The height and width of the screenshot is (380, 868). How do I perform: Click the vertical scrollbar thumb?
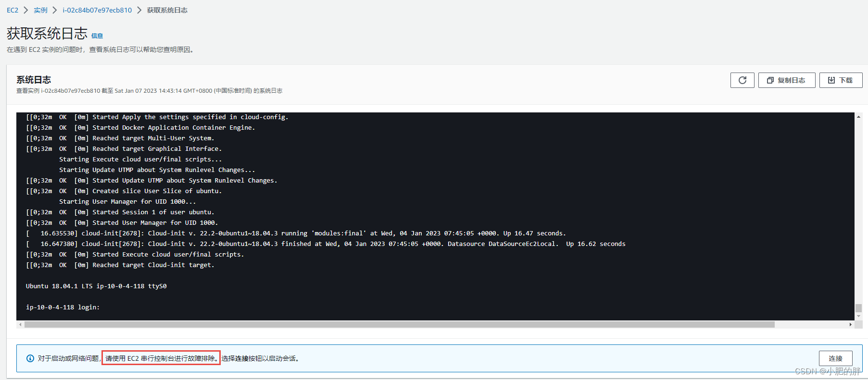pyautogui.click(x=858, y=308)
